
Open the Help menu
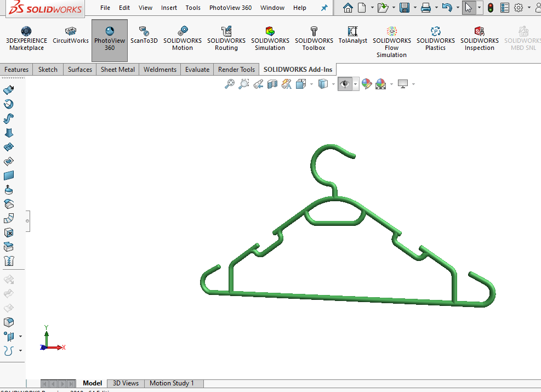[x=299, y=8]
